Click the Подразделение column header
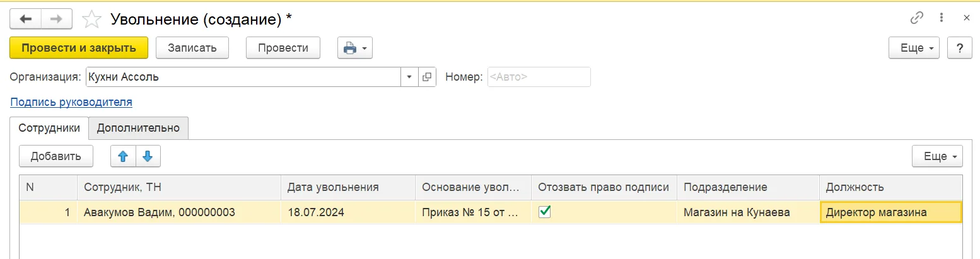This screenshot has width=980, height=259. click(x=748, y=187)
